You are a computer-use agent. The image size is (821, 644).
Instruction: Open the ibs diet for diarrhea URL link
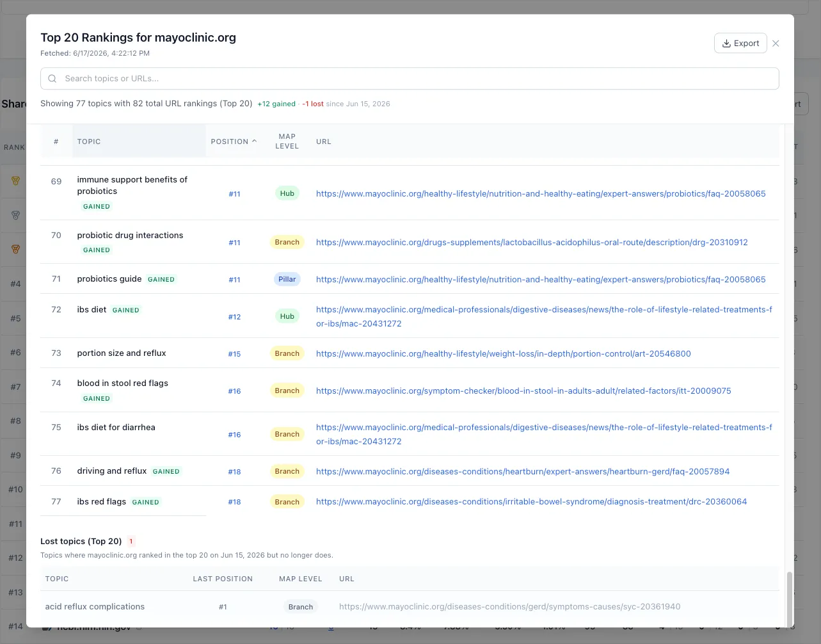coord(544,434)
